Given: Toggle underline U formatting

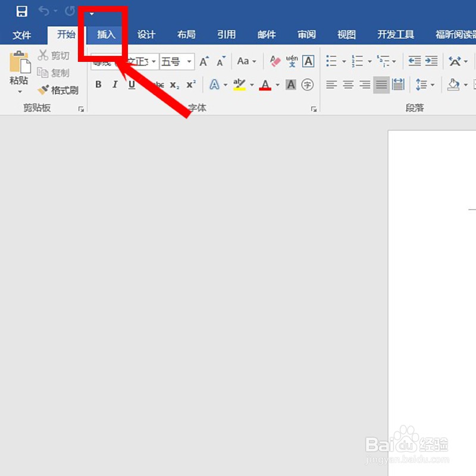Looking at the screenshot, I should [x=131, y=84].
